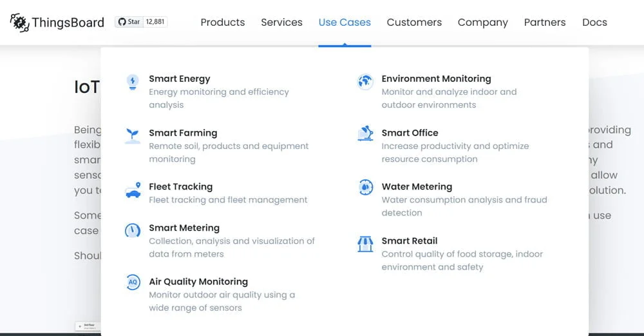The height and width of the screenshot is (336, 644).
Task: Click the Water Metering droplet icon
Action: 366,187
